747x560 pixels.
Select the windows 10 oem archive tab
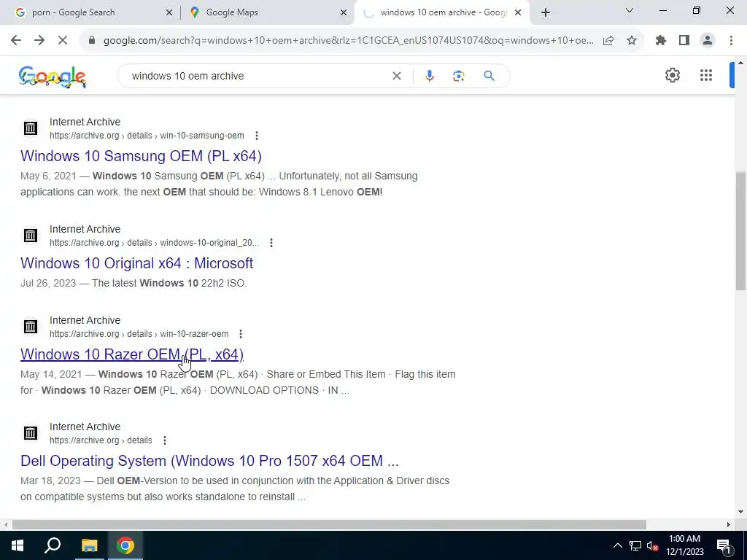pyautogui.click(x=443, y=12)
